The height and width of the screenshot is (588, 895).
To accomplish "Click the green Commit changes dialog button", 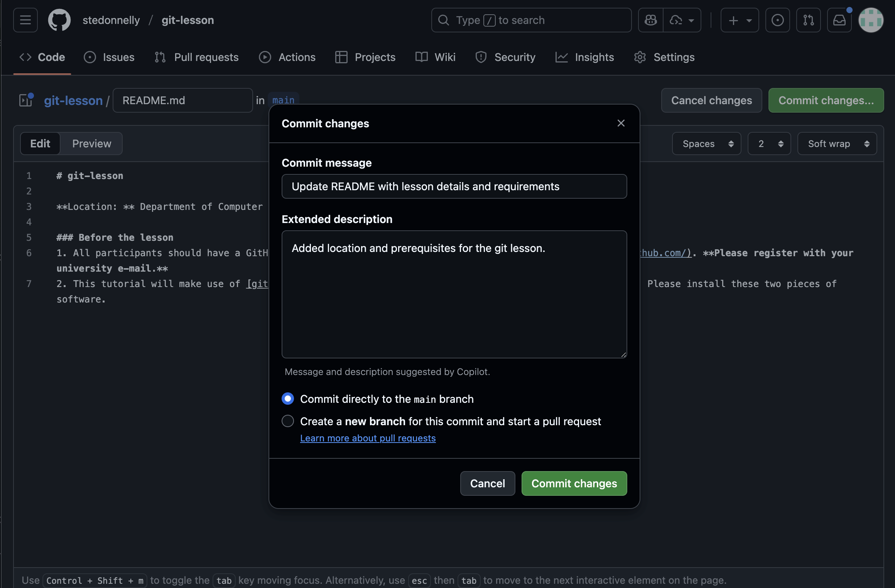I will click(x=574, y=483).
